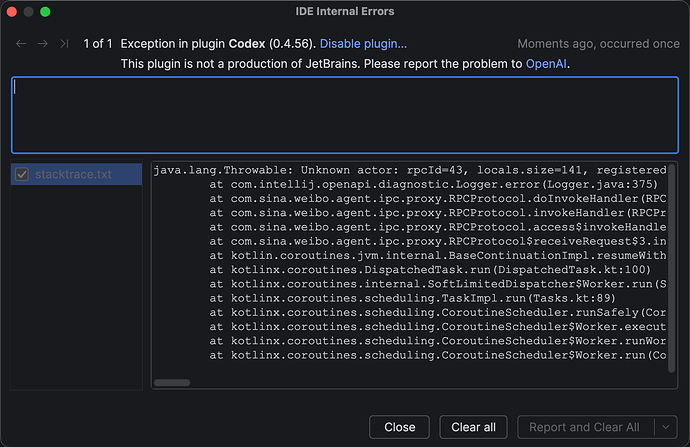Click the Disable plugin link
690x447 pixels.
[363, 44]
